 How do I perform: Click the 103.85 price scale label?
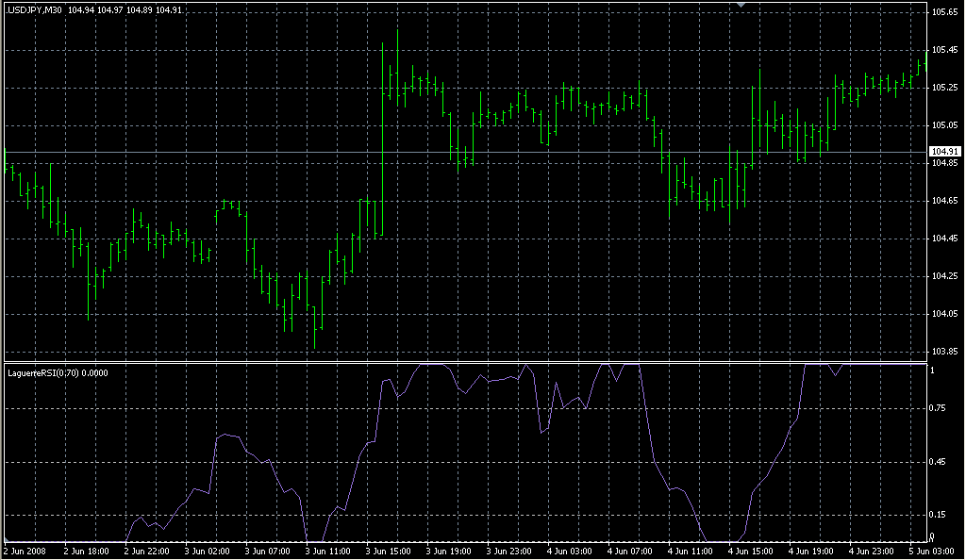[x=944, y=352]
